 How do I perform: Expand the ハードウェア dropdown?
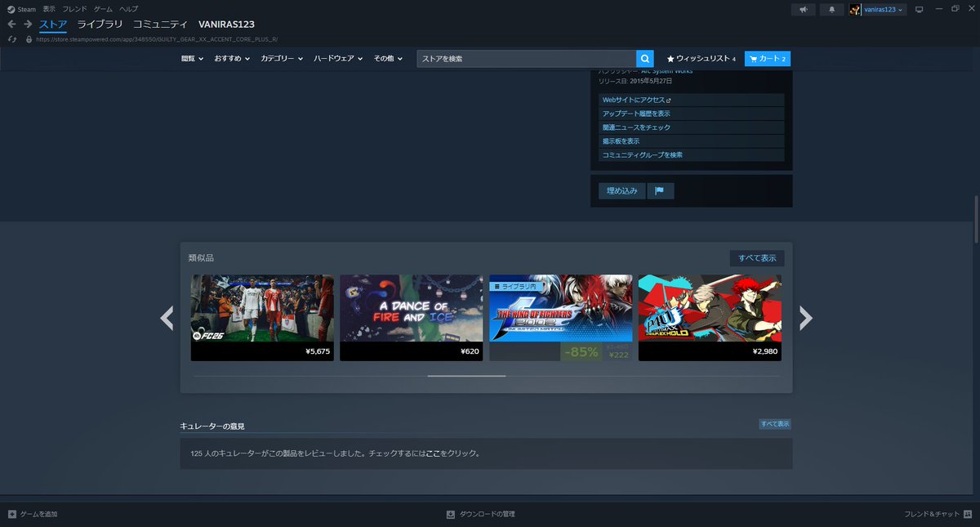pyautogui.click(x=339, y=59)
